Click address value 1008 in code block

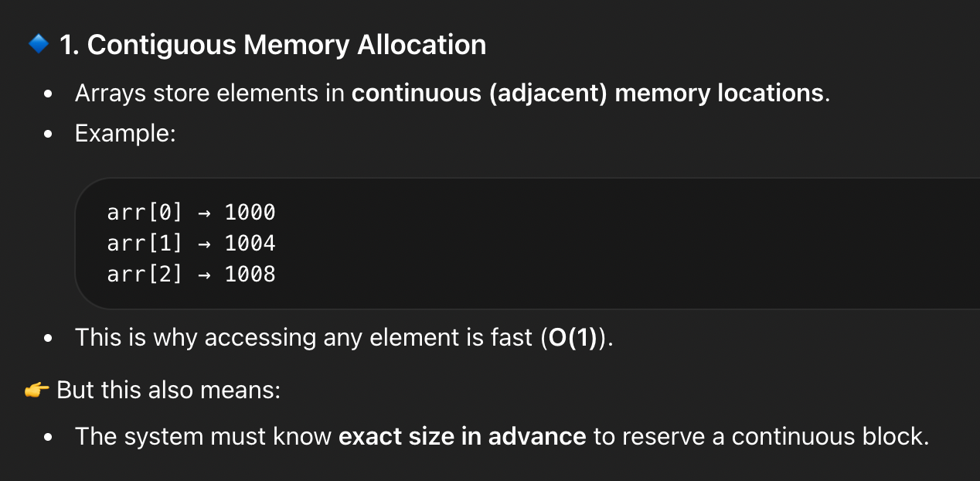point(250,275)
